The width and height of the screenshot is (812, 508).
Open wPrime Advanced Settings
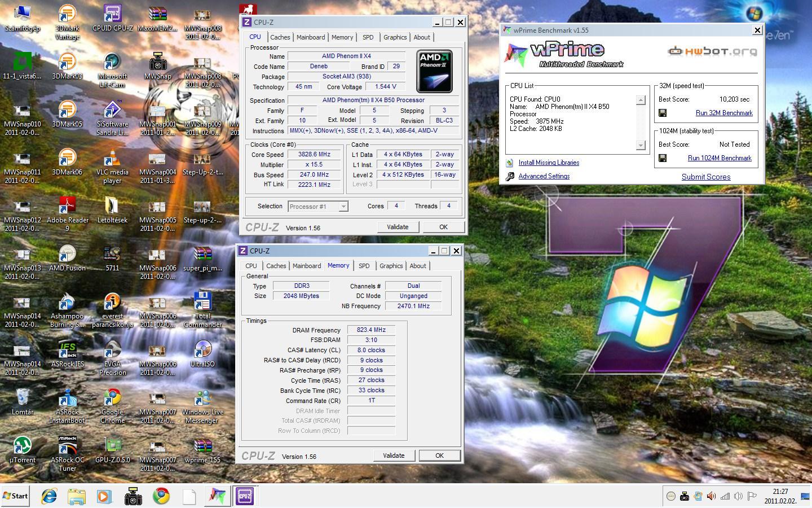click(x=544, y=176)
